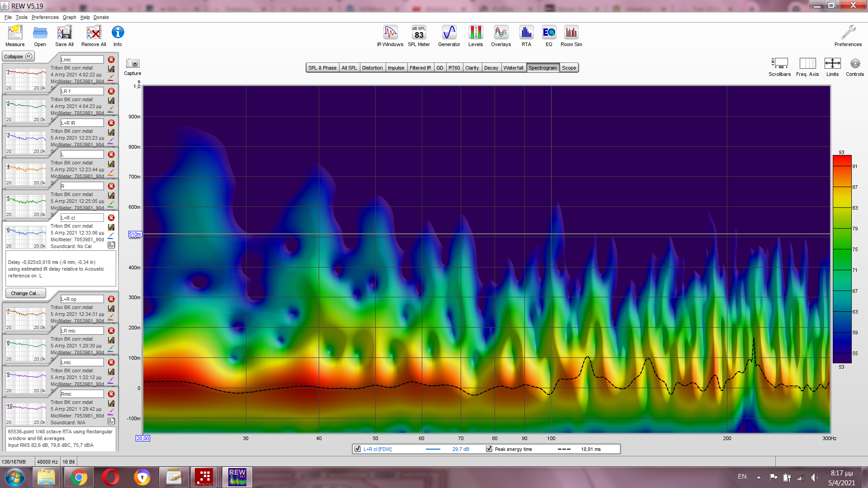Toggle the graph Scrollbars option
Screen dimensions: 868x488
click(779, 64)
